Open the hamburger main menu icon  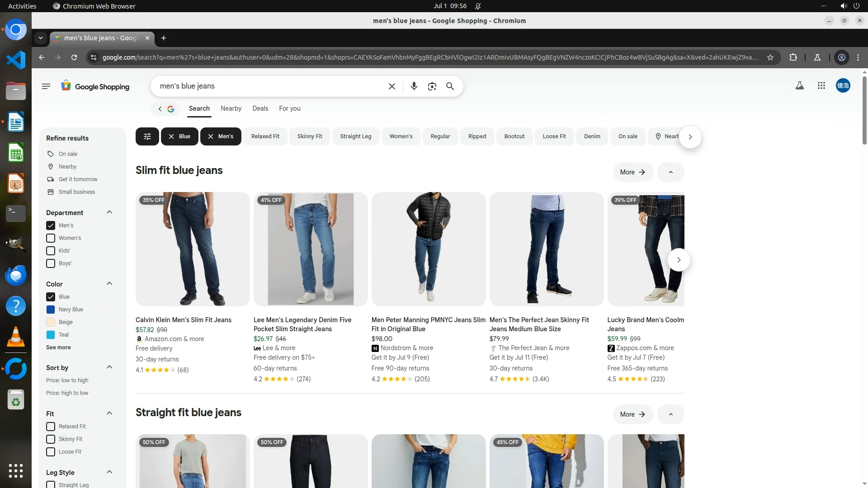(x=46, y=86)
